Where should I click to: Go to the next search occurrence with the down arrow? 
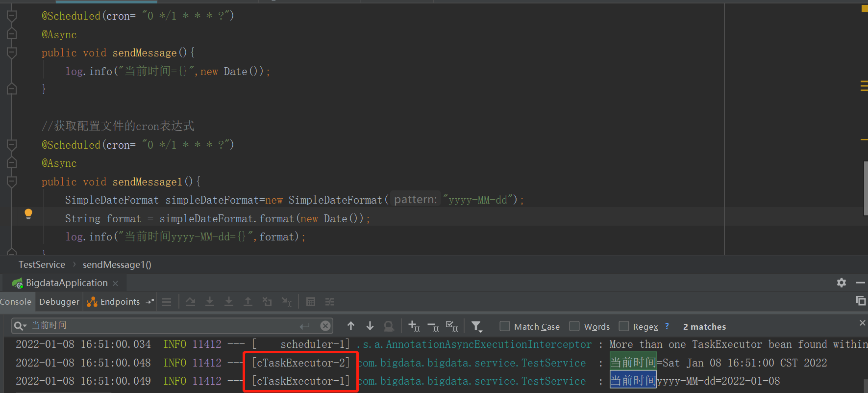(x=370, y=326)
